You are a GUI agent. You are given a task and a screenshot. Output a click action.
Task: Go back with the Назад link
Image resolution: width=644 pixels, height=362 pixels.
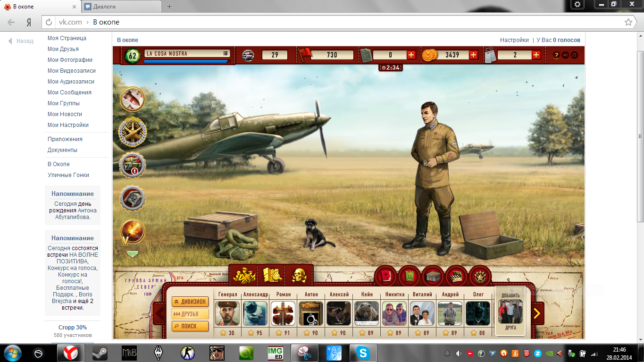click(21, 41)
